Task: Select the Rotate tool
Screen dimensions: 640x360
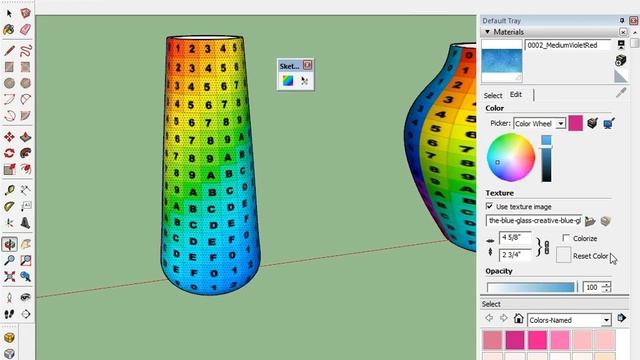Action: tap(9, 153)
